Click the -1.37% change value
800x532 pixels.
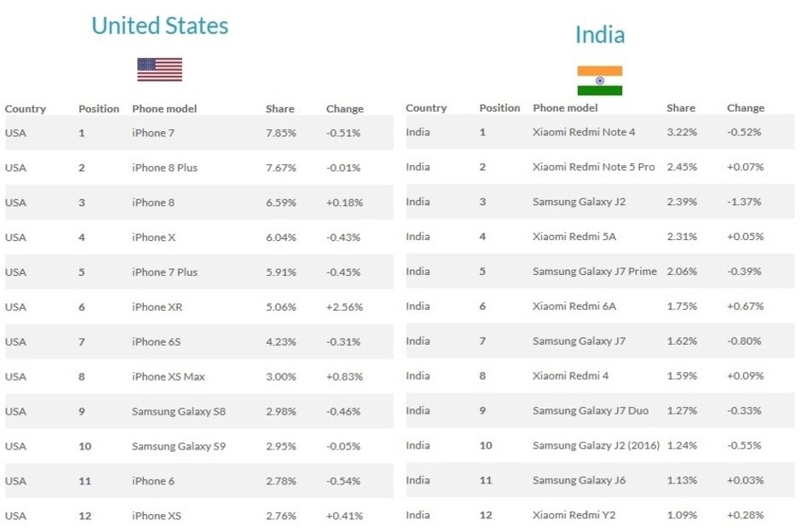pyautogui.click(x=745, y=202)
